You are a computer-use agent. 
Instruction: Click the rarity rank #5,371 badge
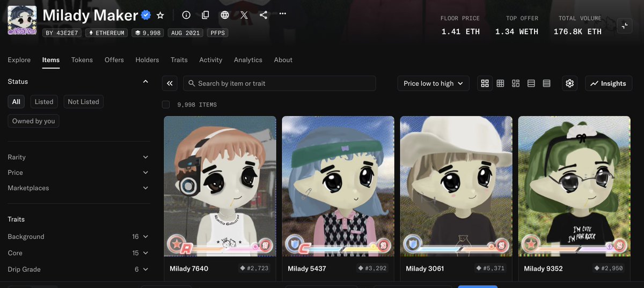(x=491, y=268)
